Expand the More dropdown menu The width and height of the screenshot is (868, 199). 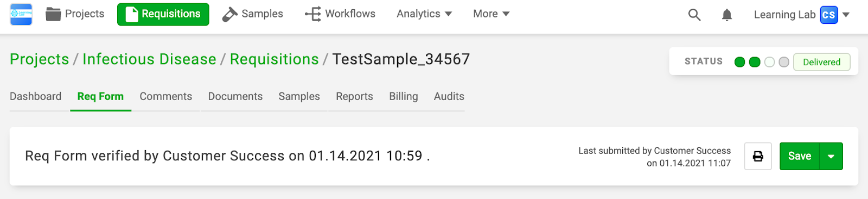pyautogui.click(x=491, y=14)
